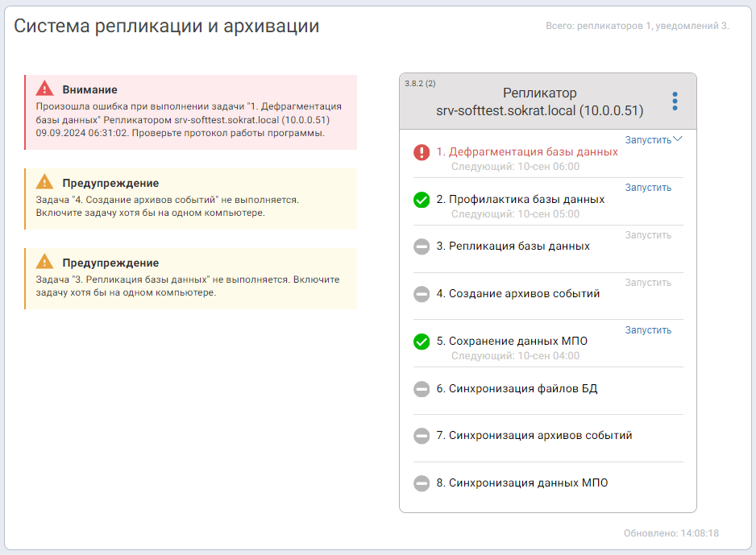Expand chevron next to defragmentation Запустить
756x555 pixels.
[x=678, y=139]
